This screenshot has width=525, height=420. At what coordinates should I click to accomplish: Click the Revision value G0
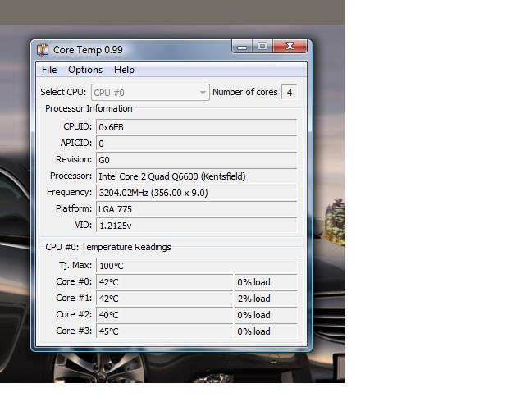coord(197,160)
